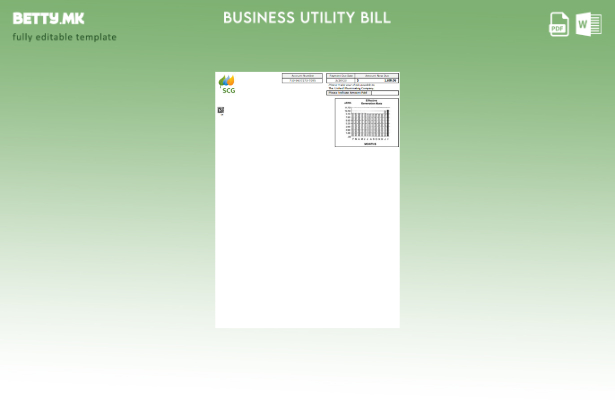Click the small QR code icon
Image resolution: width=615 pixels, height=400 pixels.
tap(221, 110)
